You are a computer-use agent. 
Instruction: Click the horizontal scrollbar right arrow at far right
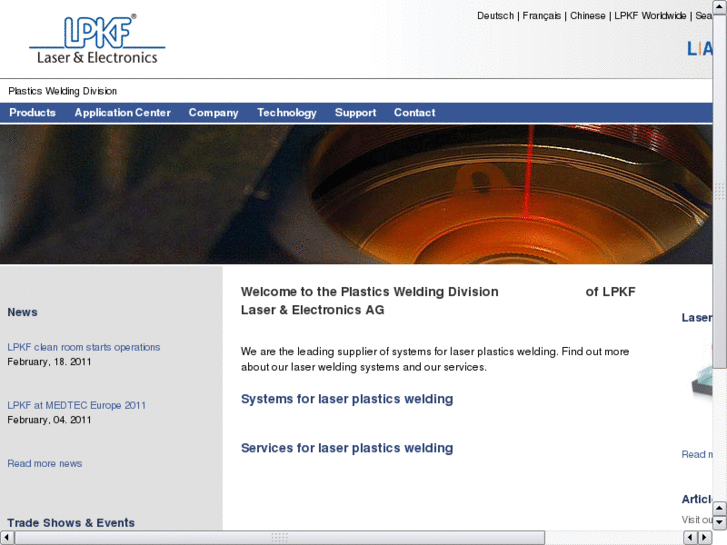point(705,537)
